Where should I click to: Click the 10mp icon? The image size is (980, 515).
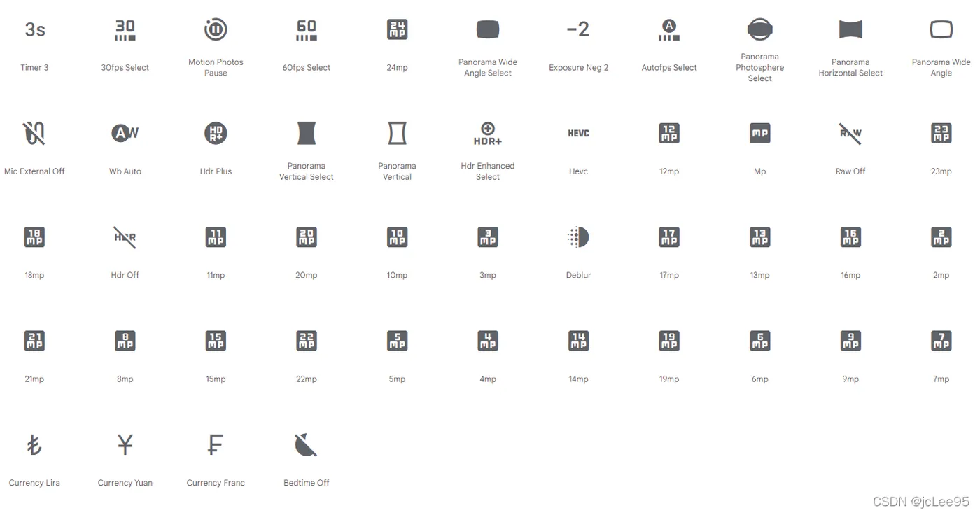click(x=397, y=237)
